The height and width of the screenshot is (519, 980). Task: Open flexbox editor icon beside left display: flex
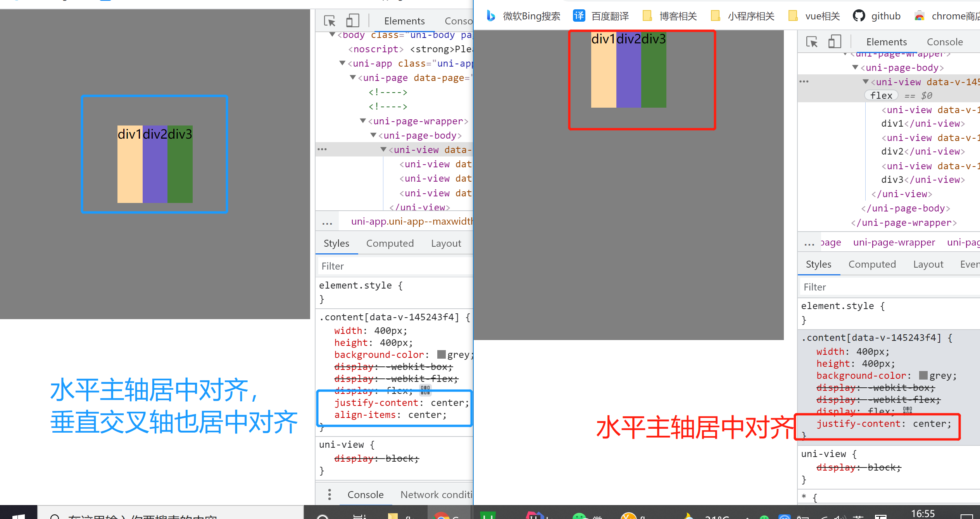coord(425,390)
